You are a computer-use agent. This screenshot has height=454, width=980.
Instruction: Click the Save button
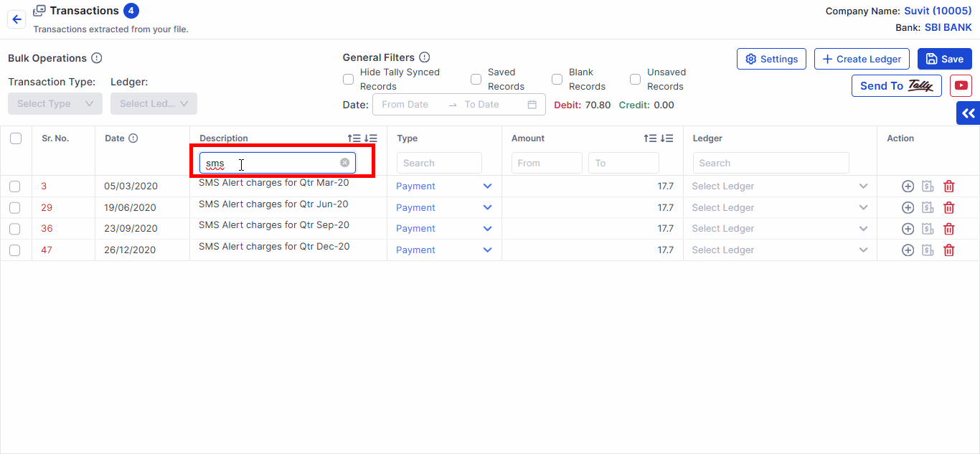944,60
